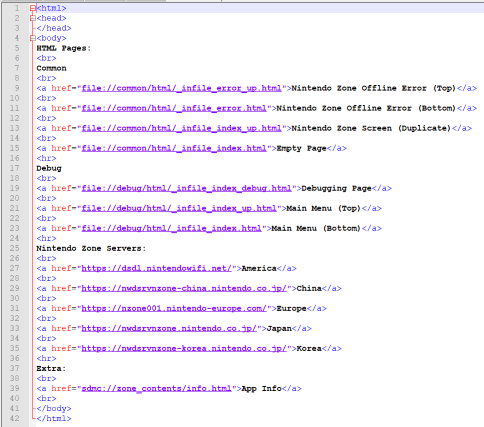Collapse the body fold marker on line 4
Image resolution: width=484 pixels, height=427 pixels.
33,38
